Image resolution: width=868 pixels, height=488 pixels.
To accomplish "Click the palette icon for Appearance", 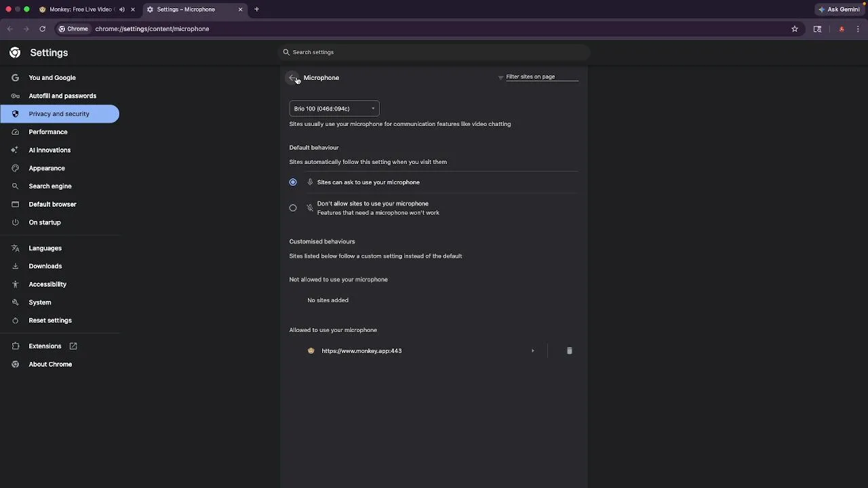I will click(15, 168).
